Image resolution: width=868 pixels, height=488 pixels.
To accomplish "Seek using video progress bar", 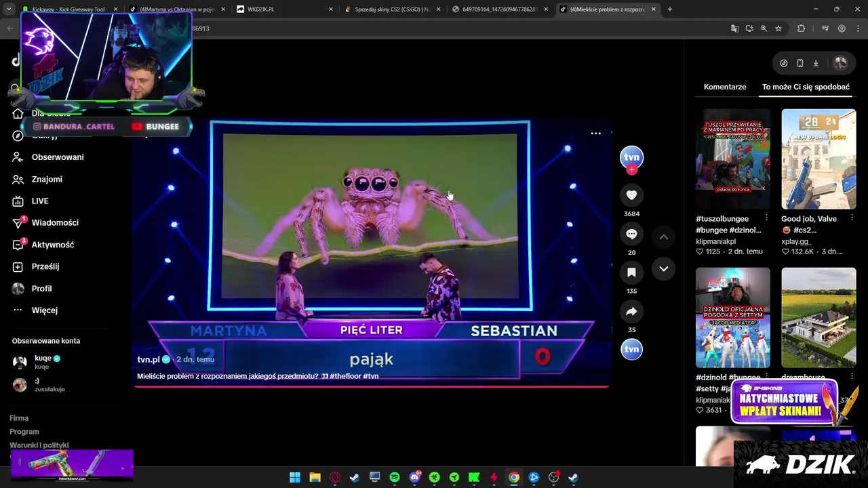I will [x=372, y=386].
